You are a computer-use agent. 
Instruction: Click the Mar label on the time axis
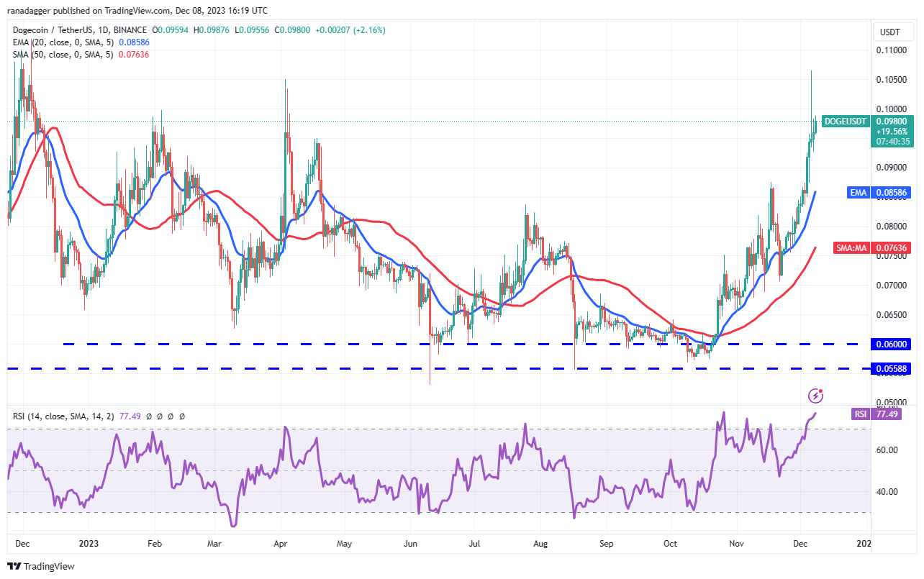point(214,544)
